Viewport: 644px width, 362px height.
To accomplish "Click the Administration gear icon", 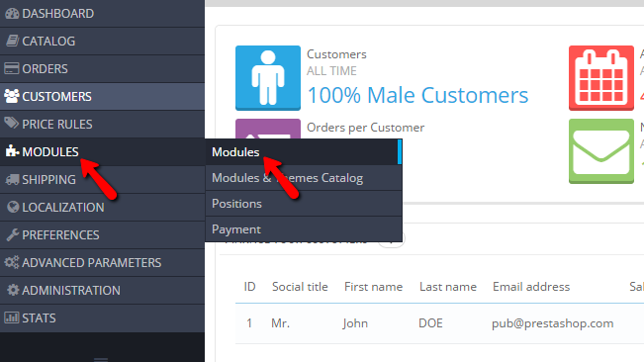I will (x=13, y=290).
